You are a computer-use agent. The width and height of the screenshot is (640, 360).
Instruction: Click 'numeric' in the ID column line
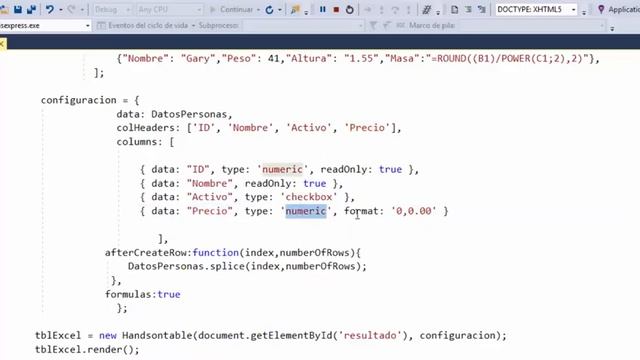(282, 169)
